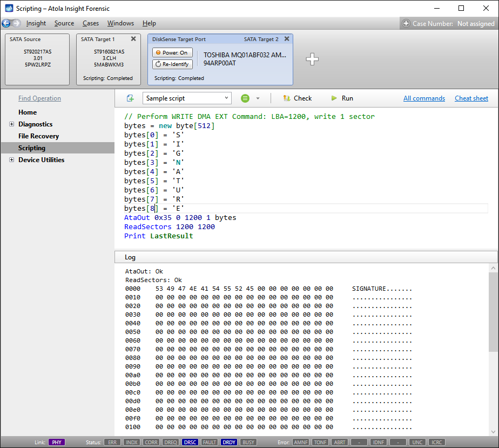Click the TONF error indicator
The height and width of the screenshot is (448, 499).
coord(320,442)
